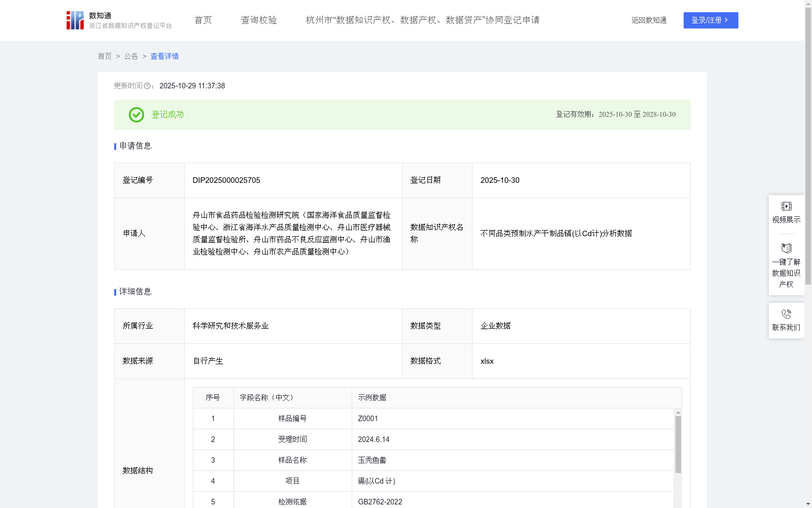Screen dimensions: 812x508
Task: Click the 申请信息 section heading
Action: coord(136,146)
